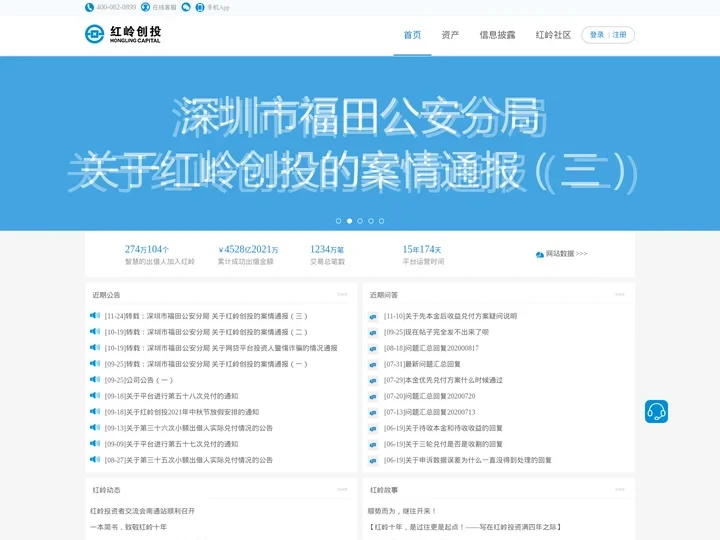Open online customer service 在线客服 icon
Screen dimensions: 720x540
coord(146,7)
